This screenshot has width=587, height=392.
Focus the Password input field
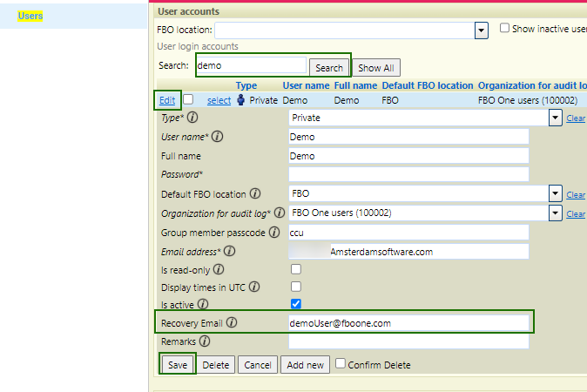tap(408, 174)
